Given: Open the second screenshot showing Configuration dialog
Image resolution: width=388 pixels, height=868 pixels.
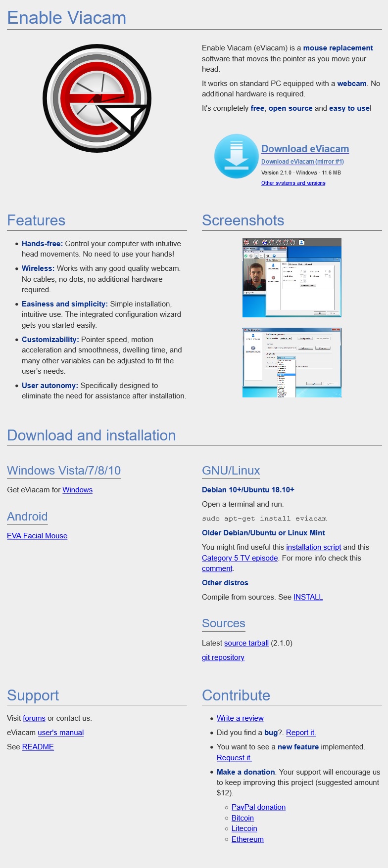Looking at the screenshot, I should tap(292, 362).
